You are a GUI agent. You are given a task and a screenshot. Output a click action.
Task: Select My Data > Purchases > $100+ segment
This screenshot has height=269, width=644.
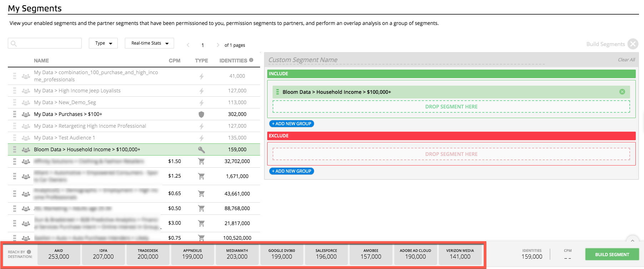pyautogui.click(x=68, y=114)
